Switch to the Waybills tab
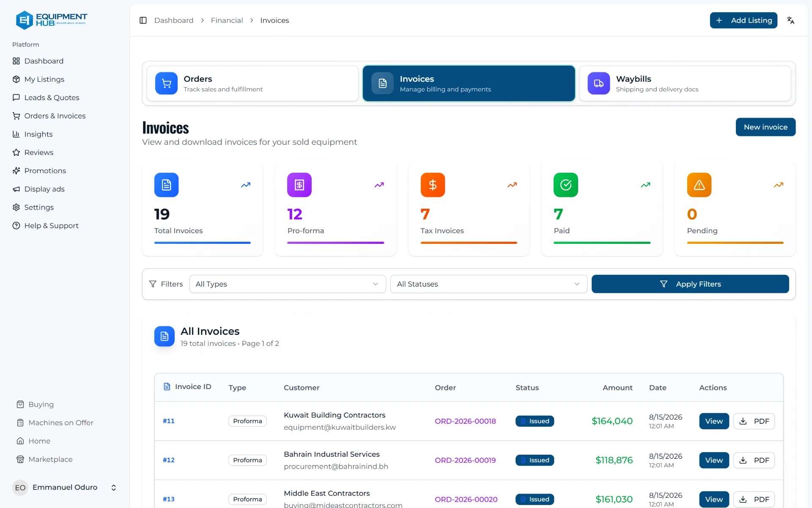The height and width of the screenshot is (508, 812). pyautogui.click(x=685, y=83)
